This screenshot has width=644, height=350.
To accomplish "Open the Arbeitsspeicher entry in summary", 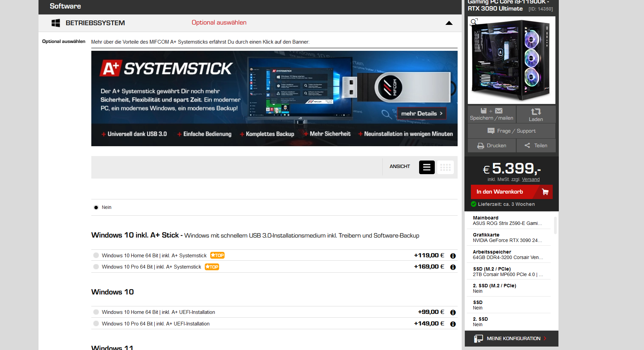I will [508, 255].
